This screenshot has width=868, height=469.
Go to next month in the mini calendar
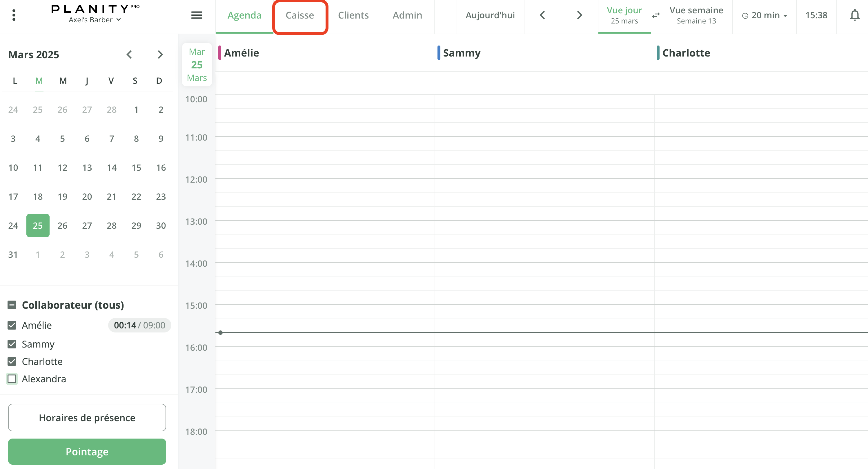coord(160,54)
